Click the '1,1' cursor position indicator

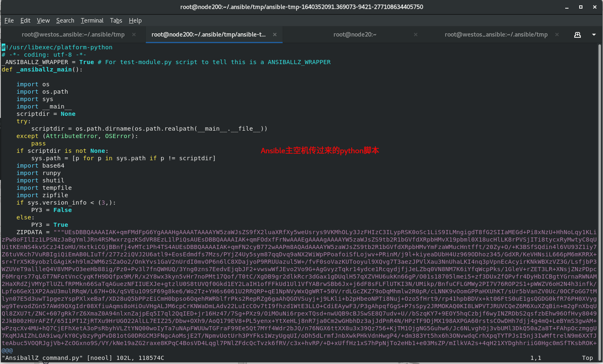tap(536, 358)
